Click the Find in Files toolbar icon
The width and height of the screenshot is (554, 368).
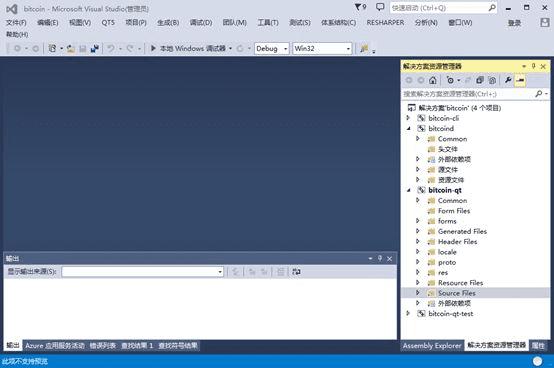(364, 48)
